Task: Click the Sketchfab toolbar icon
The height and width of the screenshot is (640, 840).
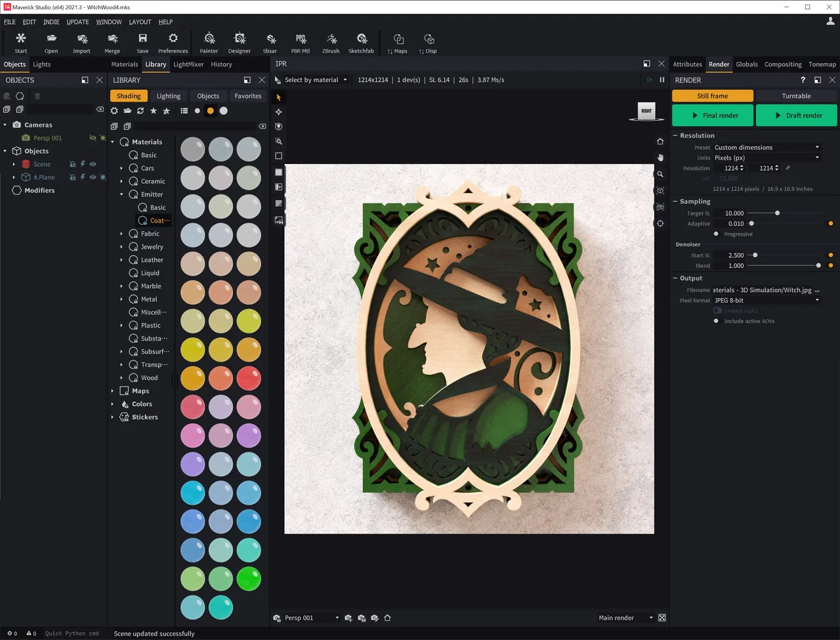Action: coord(361,43)
